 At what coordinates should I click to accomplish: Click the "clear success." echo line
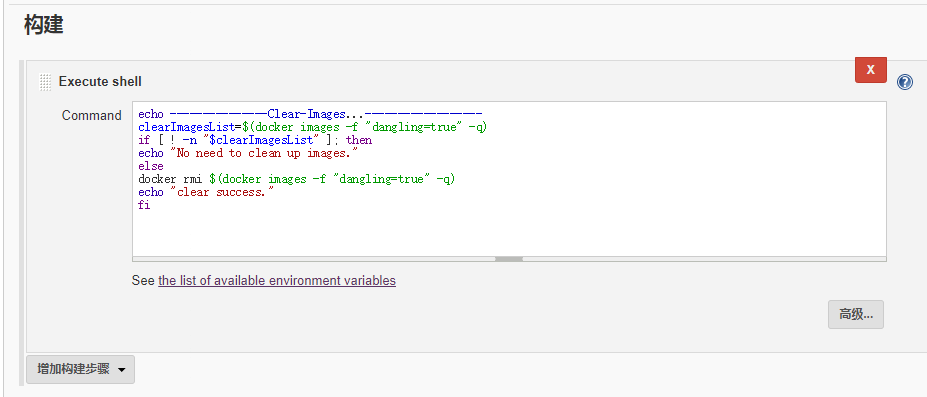pyautogui.click(x=206, y=193)
